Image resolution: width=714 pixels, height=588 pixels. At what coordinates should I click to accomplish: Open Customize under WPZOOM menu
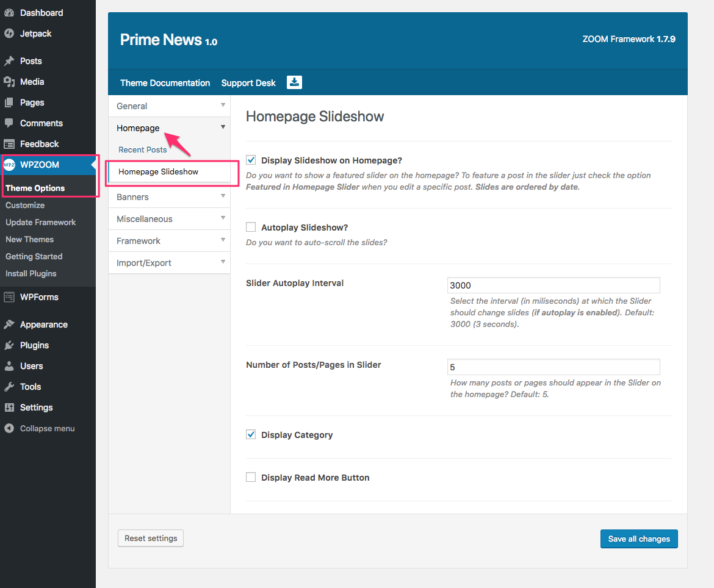pyautogui.click(x=25, y=206)
